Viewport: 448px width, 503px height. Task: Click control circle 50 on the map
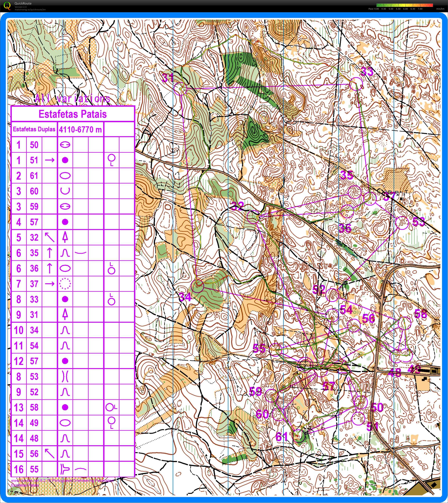click(x=361, y=402)
